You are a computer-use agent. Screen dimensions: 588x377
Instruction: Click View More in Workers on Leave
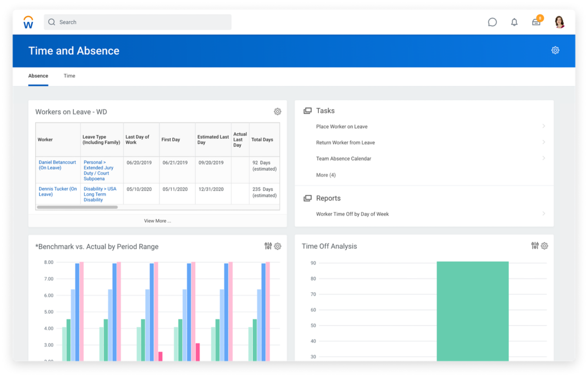(157, 221)
